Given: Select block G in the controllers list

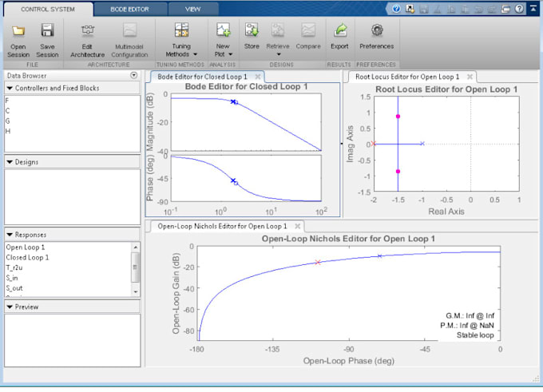Looking at the screenshot, I should tap(8, 121).
